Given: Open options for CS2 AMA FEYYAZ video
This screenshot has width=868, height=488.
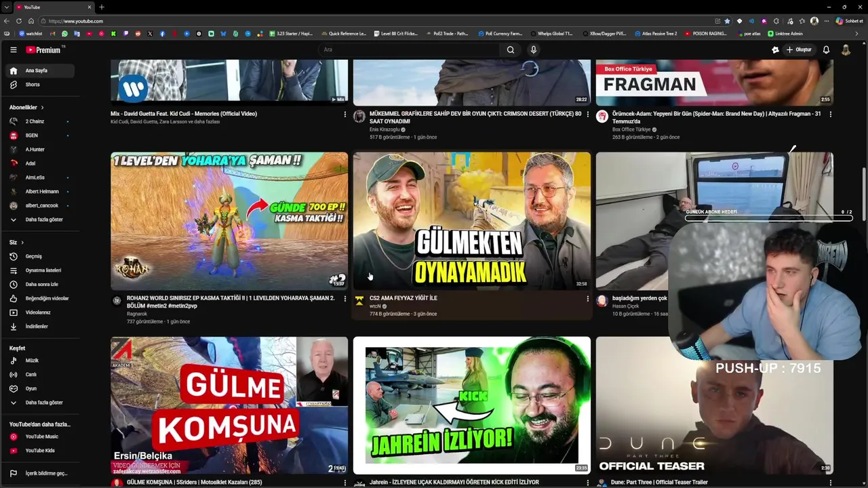Looking at the screenshot, I should 588,299.
